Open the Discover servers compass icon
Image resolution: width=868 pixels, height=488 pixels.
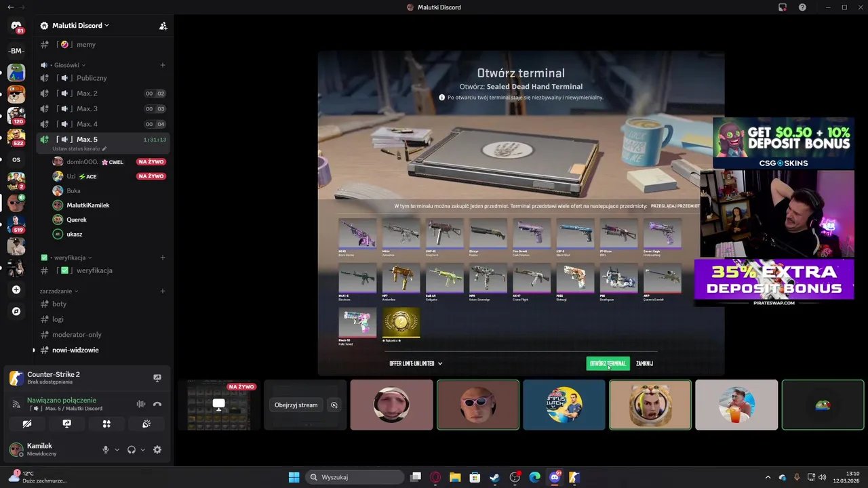tap(16, 311)
